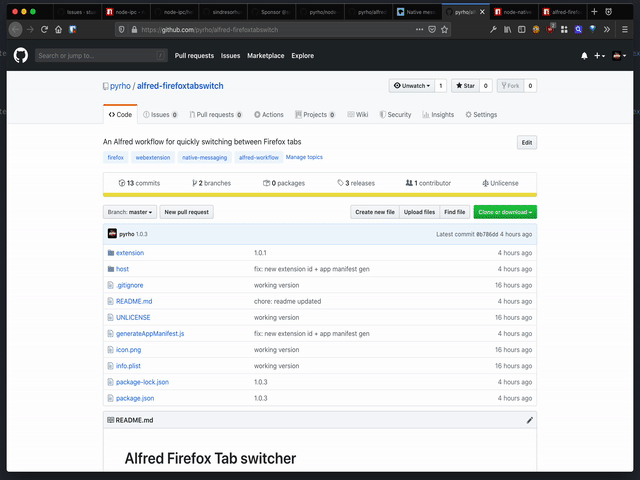Click the pyrho commit author avatar
This screenshot has width=640, height=480.
pos(112,233)
